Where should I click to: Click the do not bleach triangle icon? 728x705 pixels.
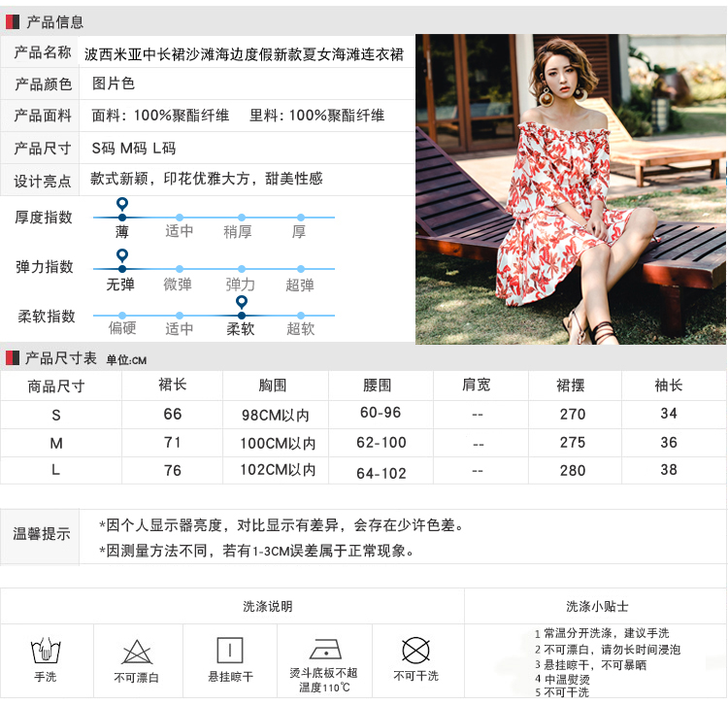point(136,651)
